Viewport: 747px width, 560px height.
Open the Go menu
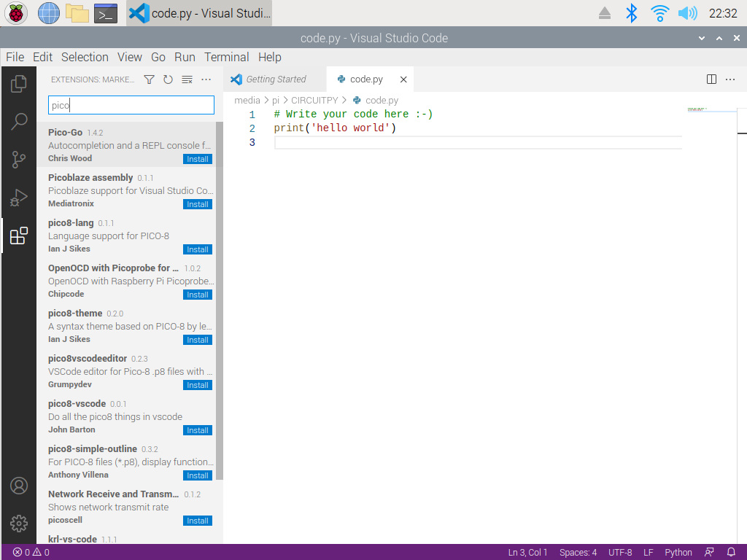click(158, 57)
